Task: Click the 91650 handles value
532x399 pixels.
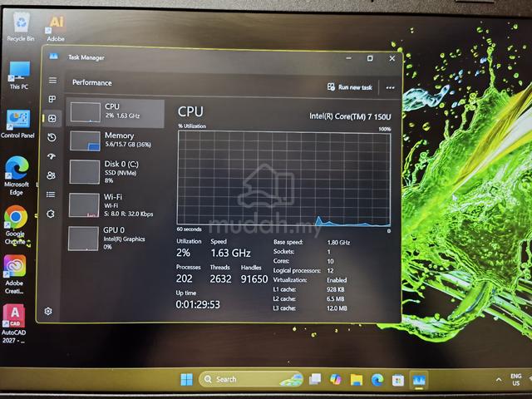Action: [x=254, y=279]
